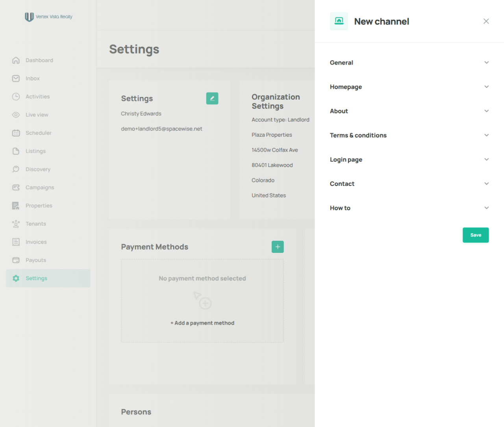Image resolution: width=504 pixels, height=427 pixels.
Task: Save the new channel
Action: click(x=476, y=235)
